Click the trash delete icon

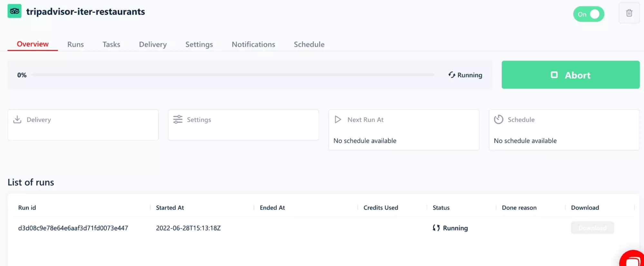(629, 13)
